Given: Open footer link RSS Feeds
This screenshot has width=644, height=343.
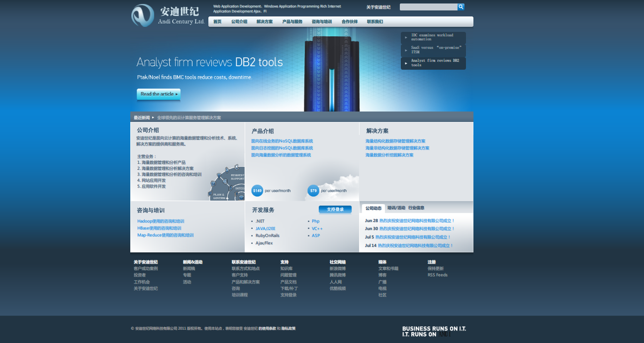Looking at the screenshot, I should (x=438, y=275).
